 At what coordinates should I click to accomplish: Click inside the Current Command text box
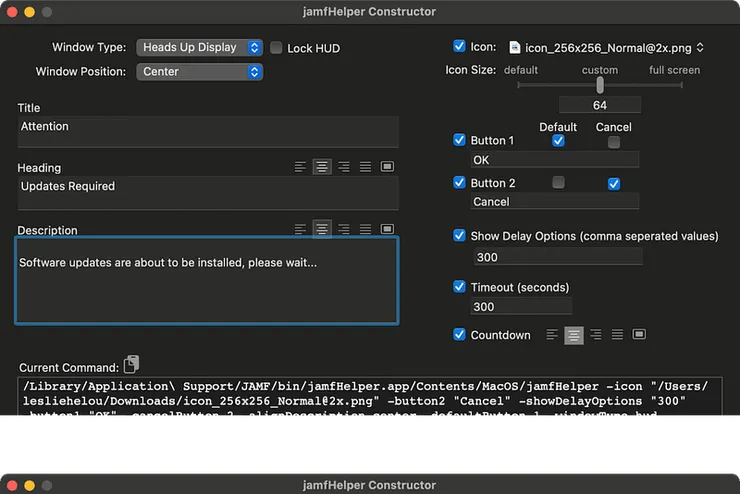370,396
